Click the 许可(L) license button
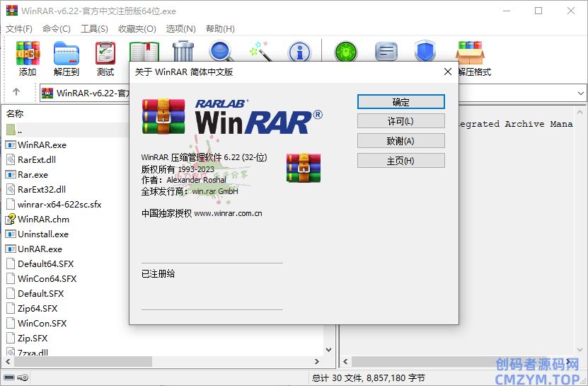Viewport: 588px width, 386px height. 400,121
